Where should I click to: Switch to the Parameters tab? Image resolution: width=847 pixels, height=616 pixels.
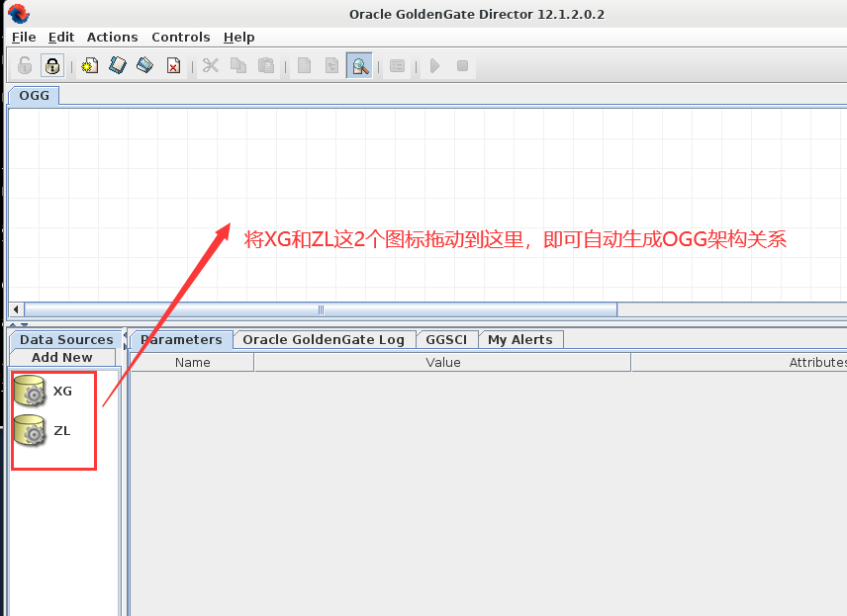[x=181, y=339]
